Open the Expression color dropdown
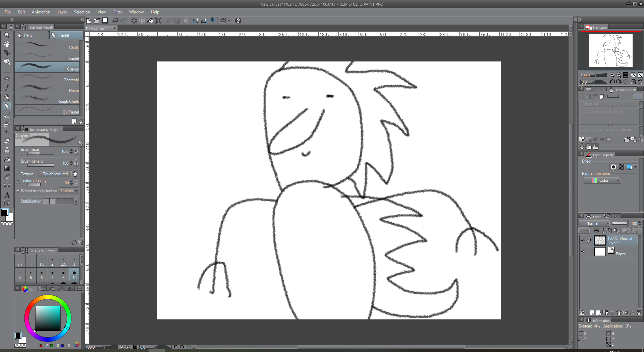The image size is (644, 352). point(602,180)
